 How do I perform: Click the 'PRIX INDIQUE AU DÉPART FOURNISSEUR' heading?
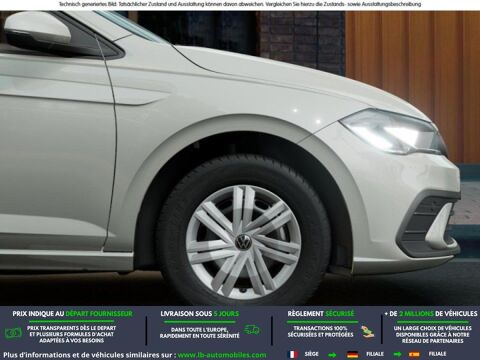point(72,314)
